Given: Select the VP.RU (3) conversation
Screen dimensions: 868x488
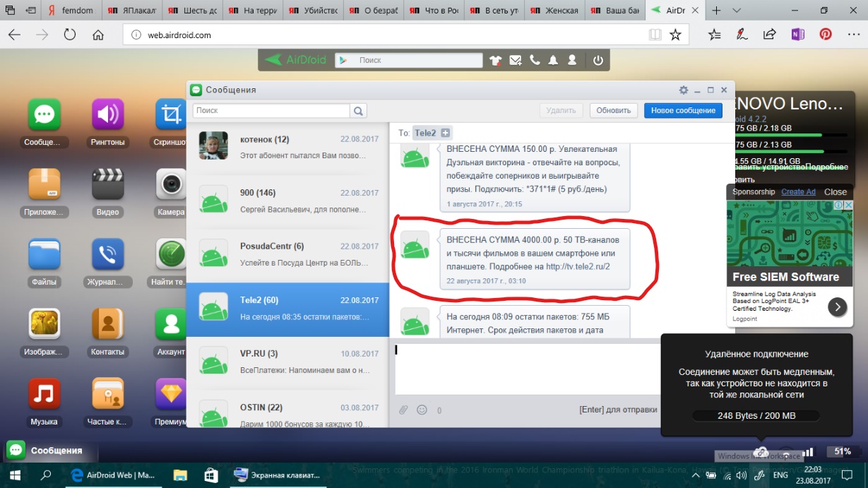Looking at the screenshot, I should pyautogui.click(x=287, y=364).
